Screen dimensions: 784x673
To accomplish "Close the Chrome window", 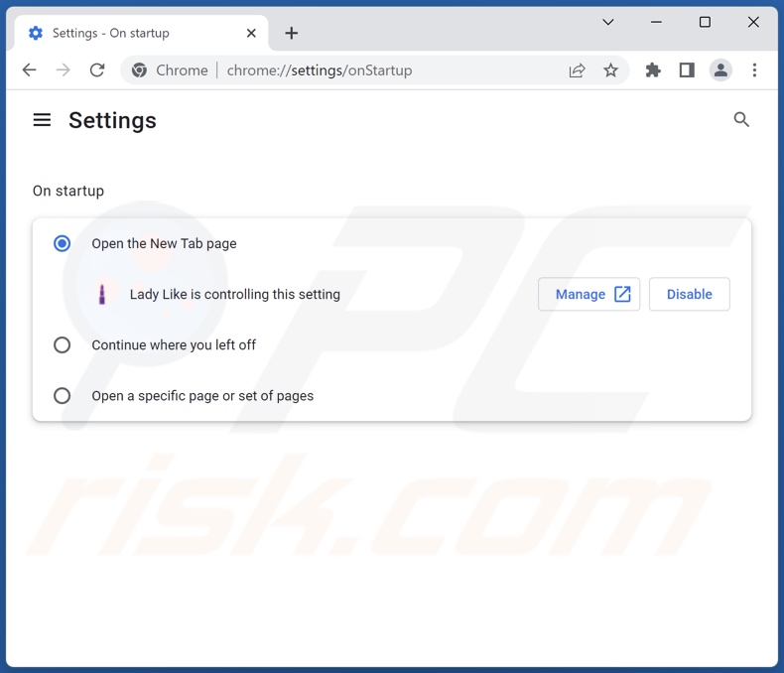I will tap(753, 22).
